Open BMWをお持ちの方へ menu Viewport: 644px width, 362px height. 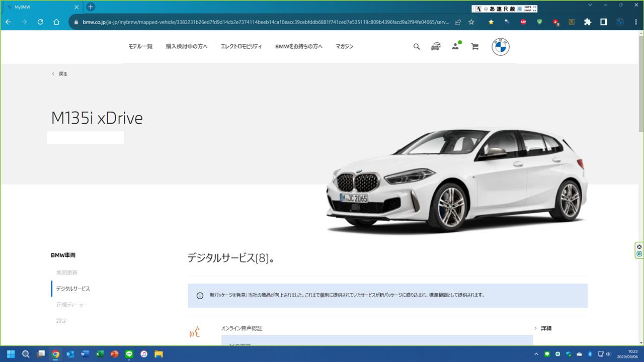pos(299,46)
